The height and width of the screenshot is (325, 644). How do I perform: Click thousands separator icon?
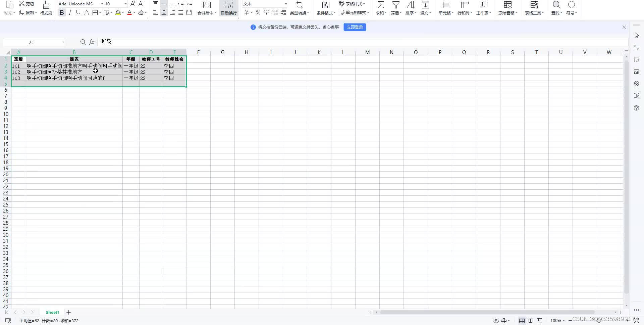[267, 13]
